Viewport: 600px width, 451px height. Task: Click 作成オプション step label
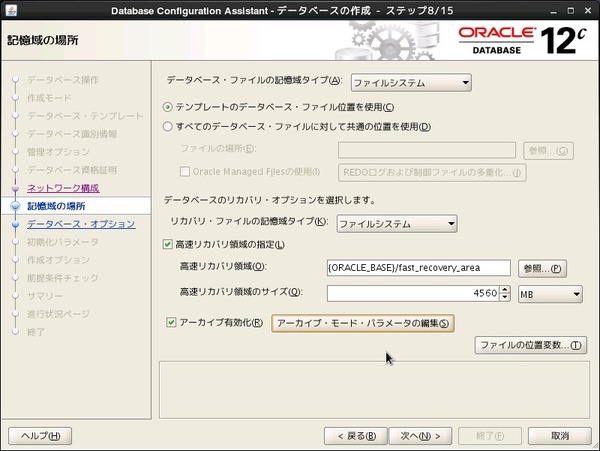coord(58,260)
